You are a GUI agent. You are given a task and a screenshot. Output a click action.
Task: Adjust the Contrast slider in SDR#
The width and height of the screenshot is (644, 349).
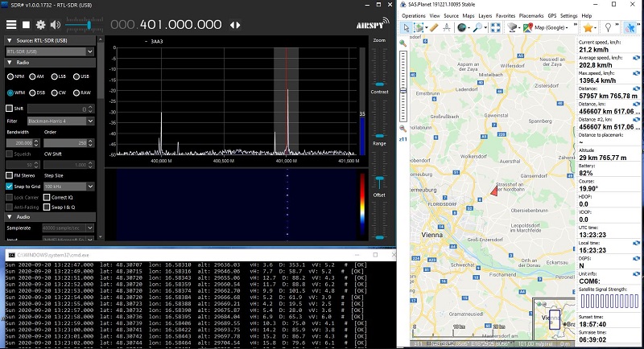pos(379,136)
